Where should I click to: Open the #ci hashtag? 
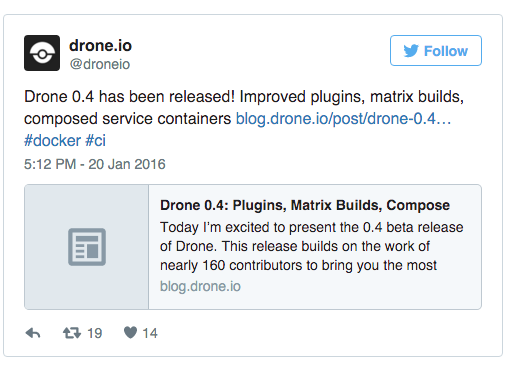96,140
